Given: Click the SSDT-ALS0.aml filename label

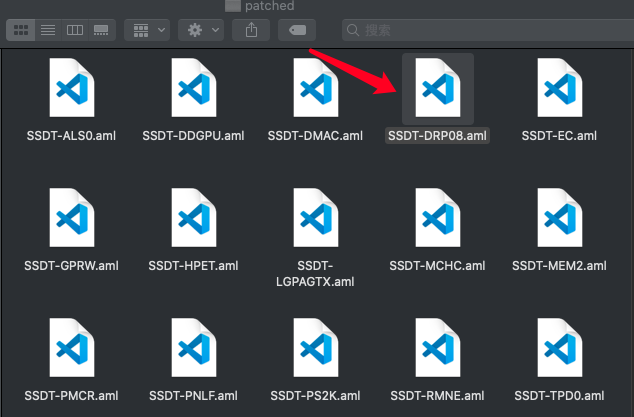Looking at the screenshot, I should [x=71, y=135].
